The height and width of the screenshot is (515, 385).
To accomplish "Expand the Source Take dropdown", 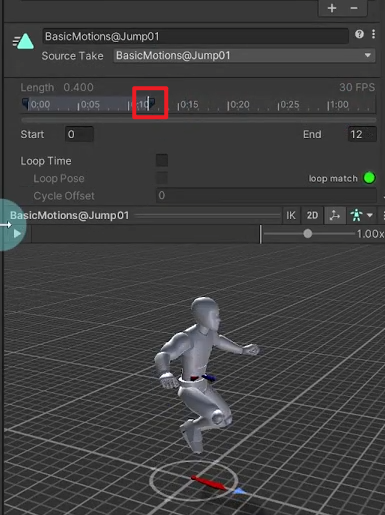I will pyautogui.click(x=244, y=55).
